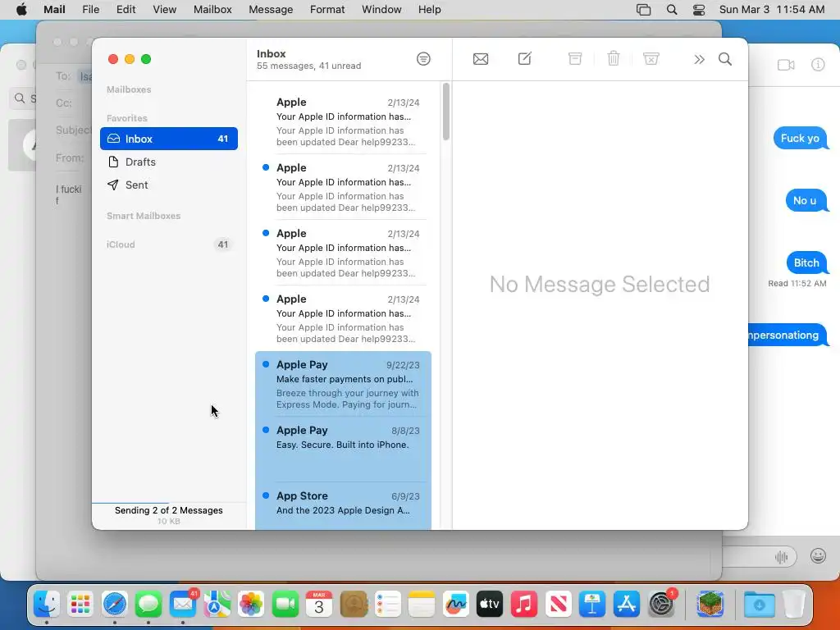840x630 pixels.
Task: Open Reminders from the Dock
Action: [x=387, y=605]
